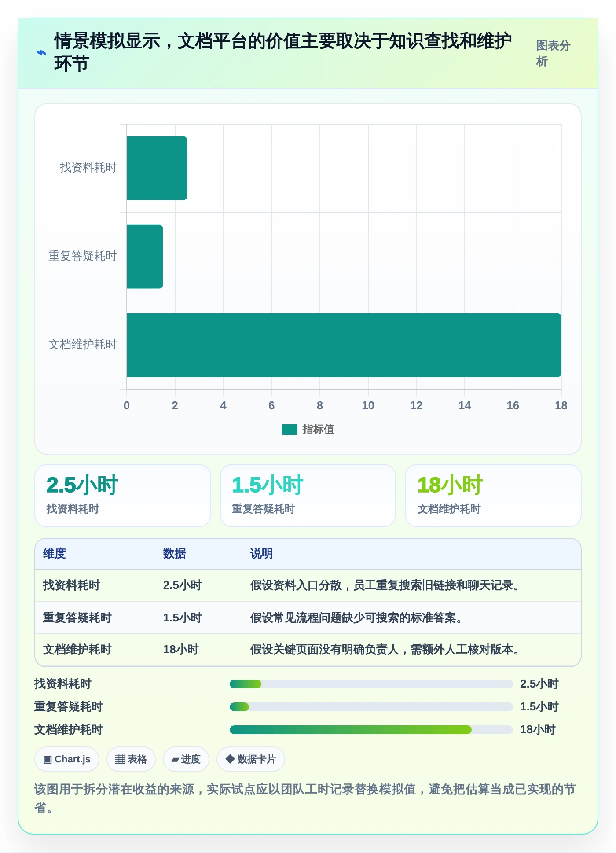616x853 pixels.
Task: Click the 找资料耗时 bar in the chart
Action: coord(157,168)
